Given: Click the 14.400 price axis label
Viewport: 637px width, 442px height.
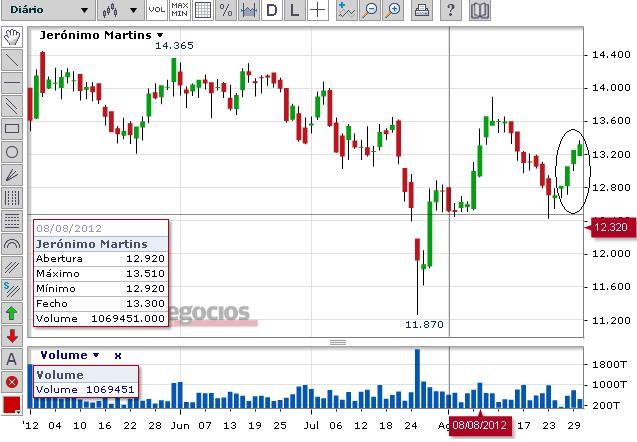Looking at the screenshot, I should pos(611,54).
